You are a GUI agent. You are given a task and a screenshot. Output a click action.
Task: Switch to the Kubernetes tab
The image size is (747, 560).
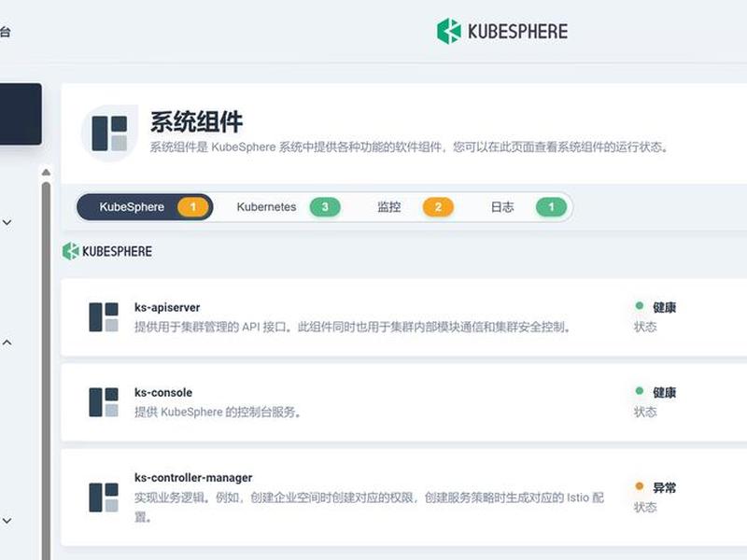tap(289, 207)
